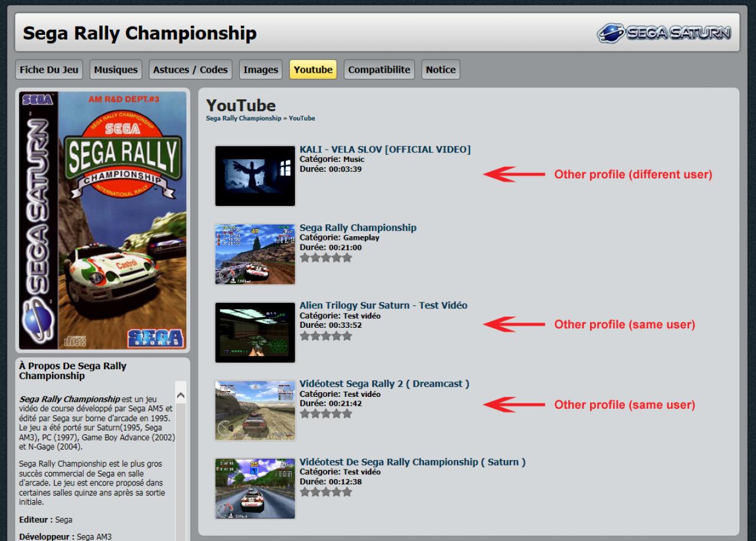Image resolution: width=756 pixels, height=541 pixels.
Task: Click the KALI - VELA SLOV video thumbnail
Action: point(255,176)
